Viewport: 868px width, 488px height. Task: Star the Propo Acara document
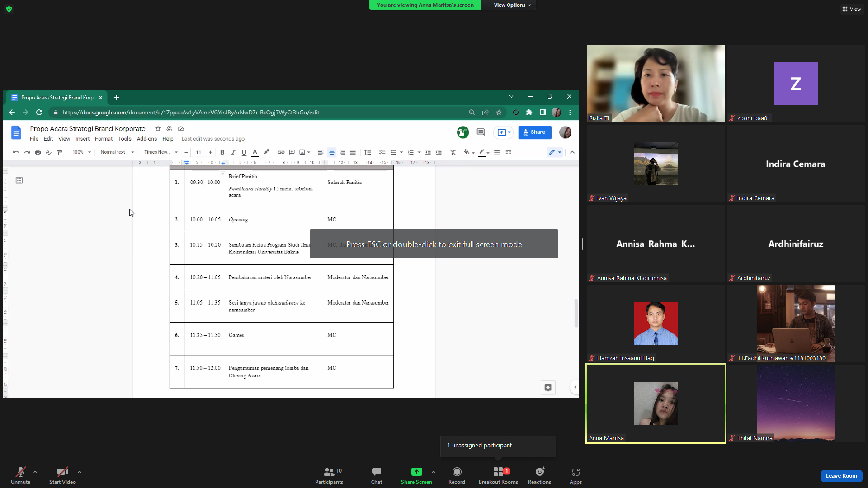pyautogui.click(x=158, y=129)
